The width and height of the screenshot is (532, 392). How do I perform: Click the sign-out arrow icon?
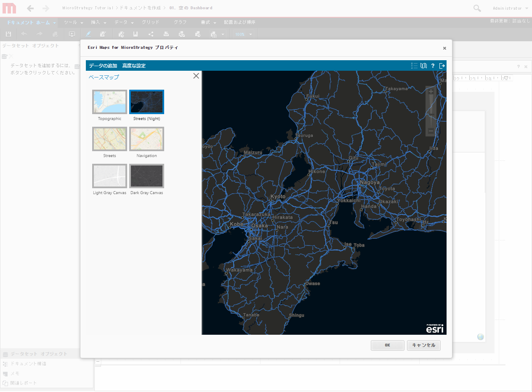[442, 66]
